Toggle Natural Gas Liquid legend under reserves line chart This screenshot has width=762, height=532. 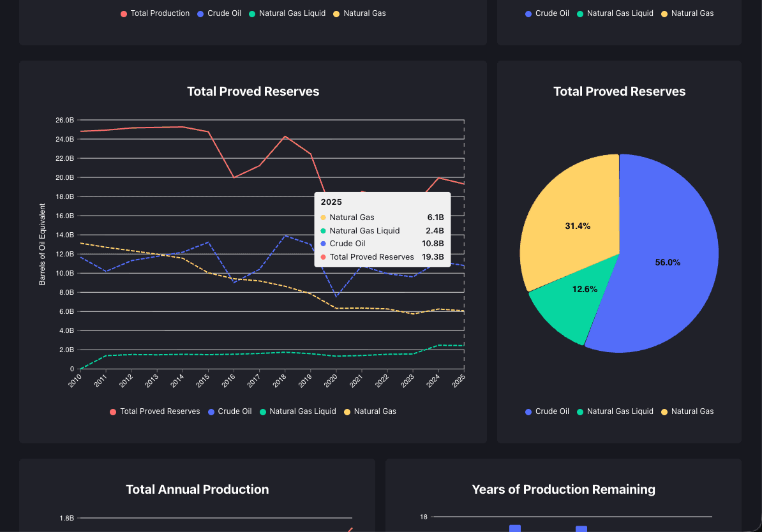click(x=298, y=411)
